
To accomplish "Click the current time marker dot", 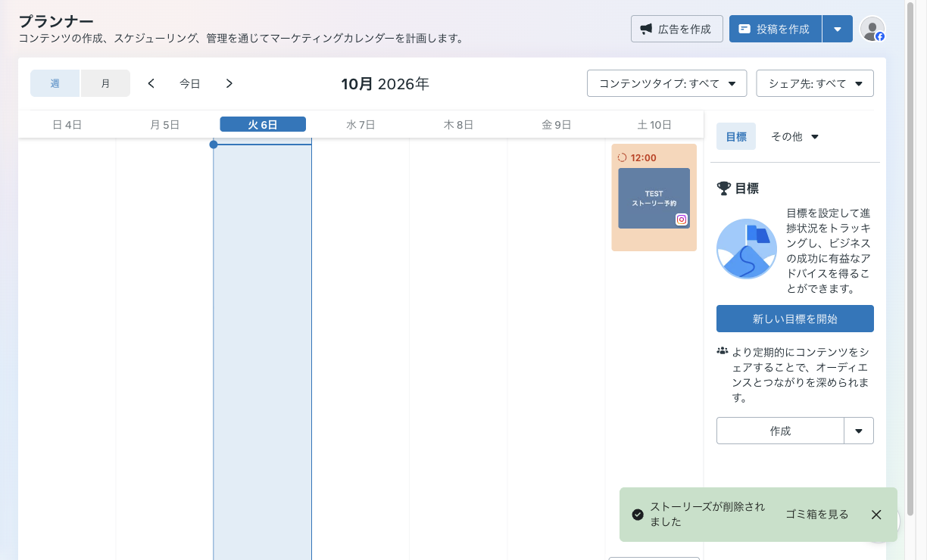I will pyautogui.click(x=214, y=144).
